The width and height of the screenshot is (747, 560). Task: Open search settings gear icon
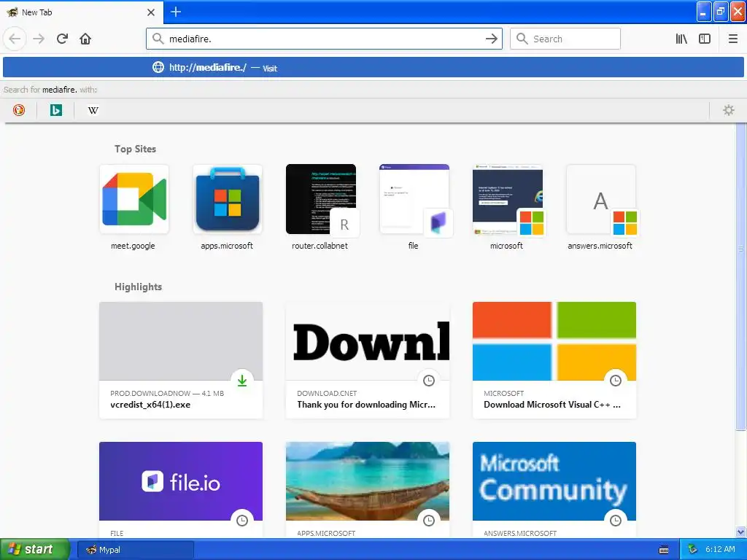[x=729, y=111]
